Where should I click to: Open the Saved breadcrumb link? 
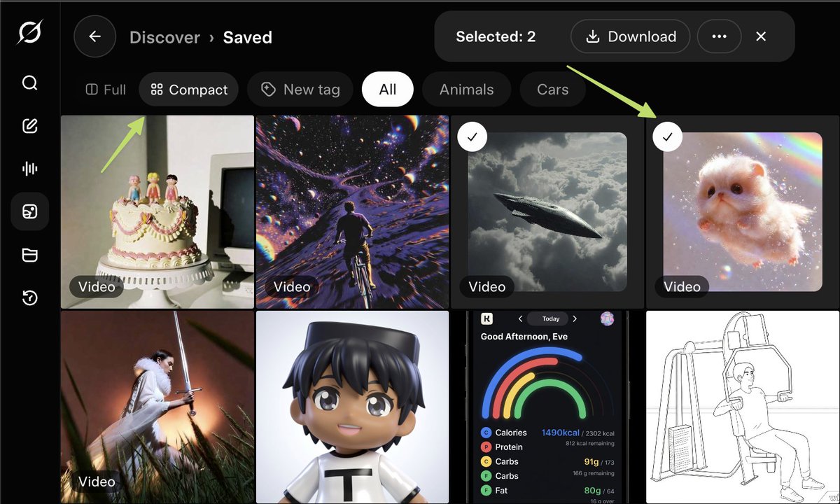pos(247,36)
